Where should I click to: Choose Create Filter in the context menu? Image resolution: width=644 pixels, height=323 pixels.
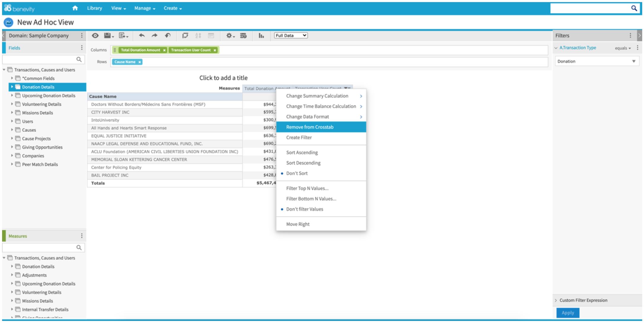coord(299,137)
